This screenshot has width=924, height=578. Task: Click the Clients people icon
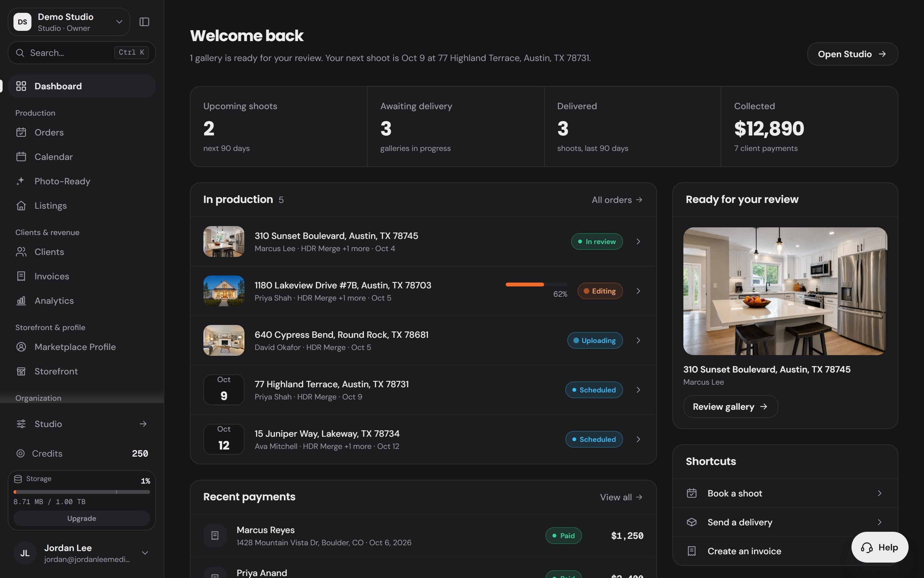[21, 252]
